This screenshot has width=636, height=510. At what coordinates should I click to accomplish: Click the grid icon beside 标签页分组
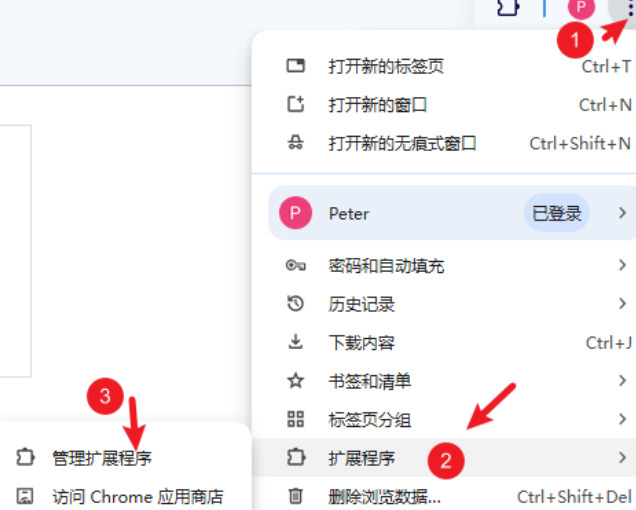(295, 419)
